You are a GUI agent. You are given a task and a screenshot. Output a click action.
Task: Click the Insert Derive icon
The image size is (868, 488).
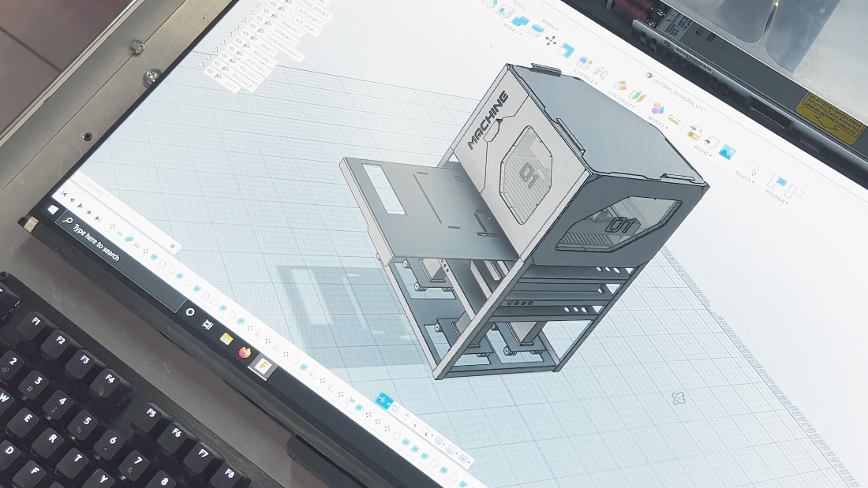[x=694, y=131]
